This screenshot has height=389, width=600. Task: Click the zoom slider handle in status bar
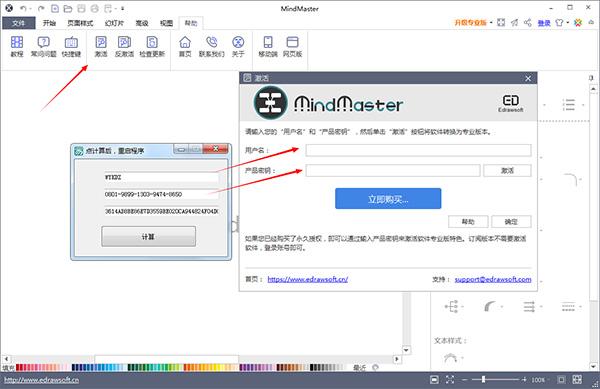coord(483,379)
